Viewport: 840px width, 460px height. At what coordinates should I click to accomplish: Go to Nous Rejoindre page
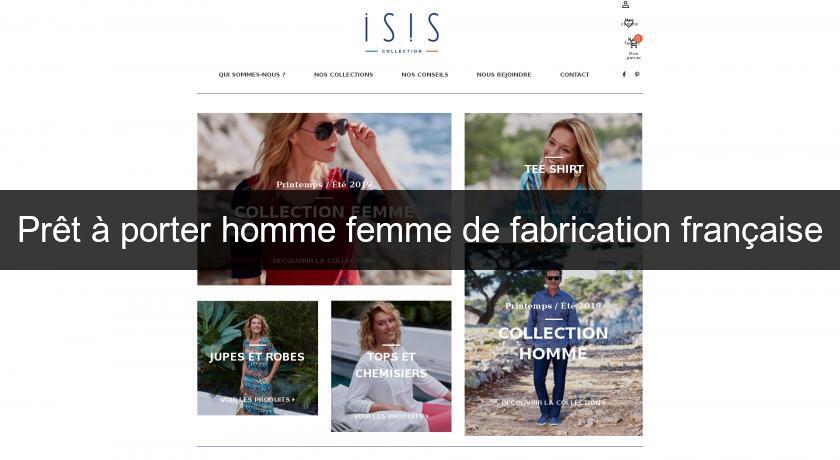(x=504, y=74)
